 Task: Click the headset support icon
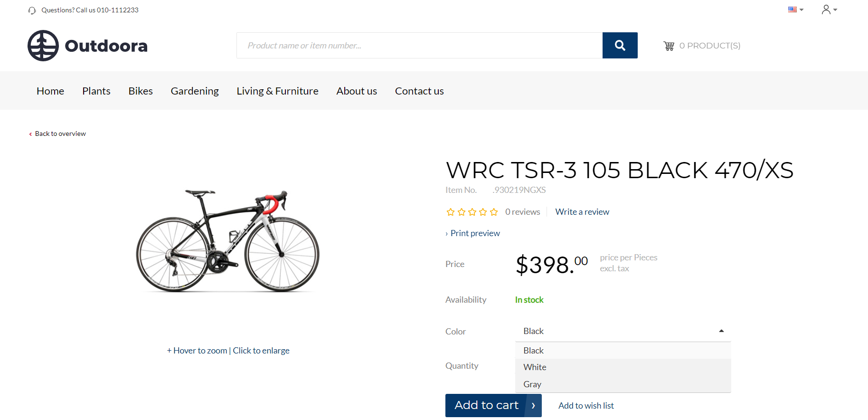tap(32, 10)
